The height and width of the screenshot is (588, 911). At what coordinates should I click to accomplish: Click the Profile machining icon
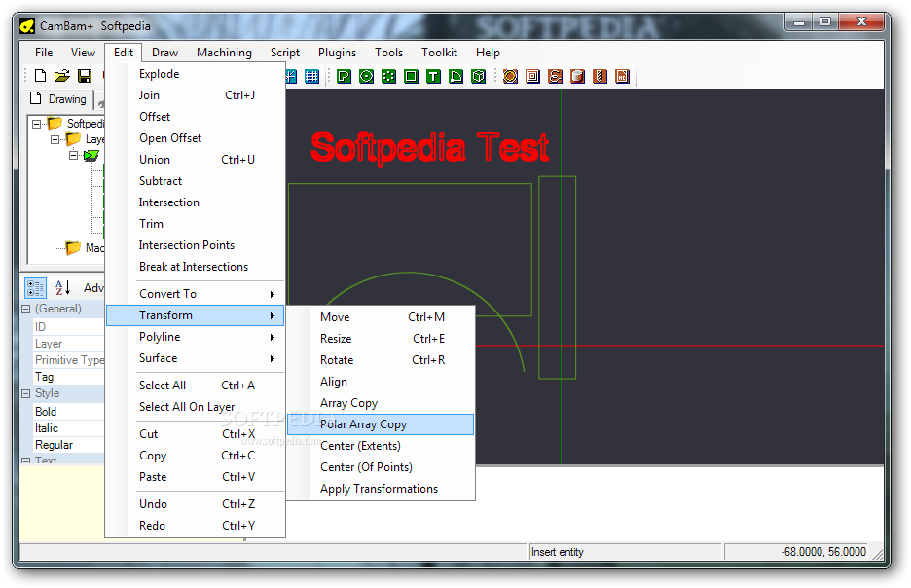pyautogui.click(x=510, y=76)
